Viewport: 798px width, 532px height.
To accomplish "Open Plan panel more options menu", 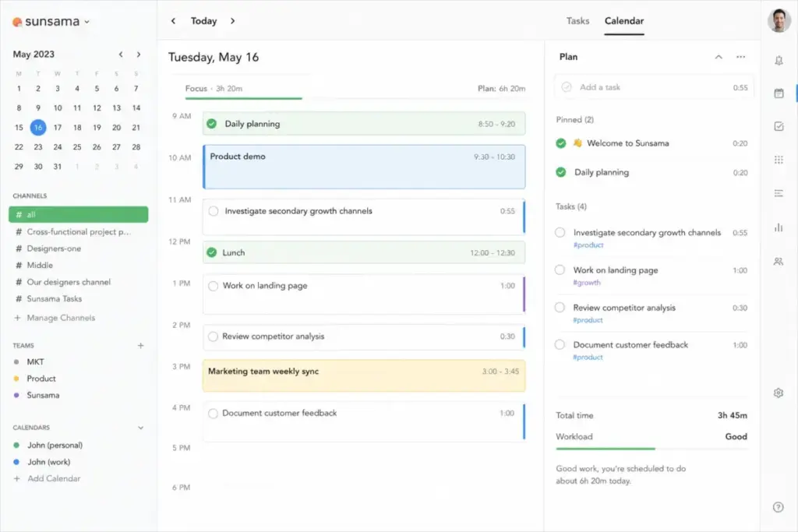I will pyautogui.click(x=740, y=57).
